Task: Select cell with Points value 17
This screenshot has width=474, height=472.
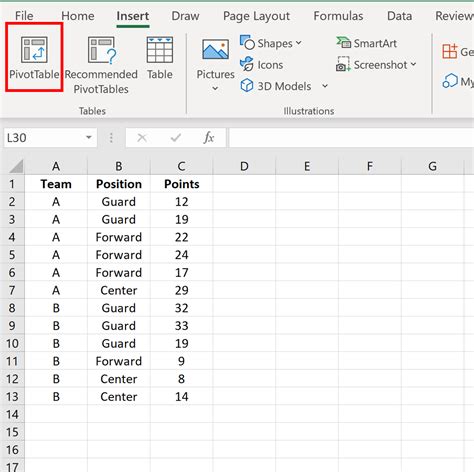Action: 181,272
